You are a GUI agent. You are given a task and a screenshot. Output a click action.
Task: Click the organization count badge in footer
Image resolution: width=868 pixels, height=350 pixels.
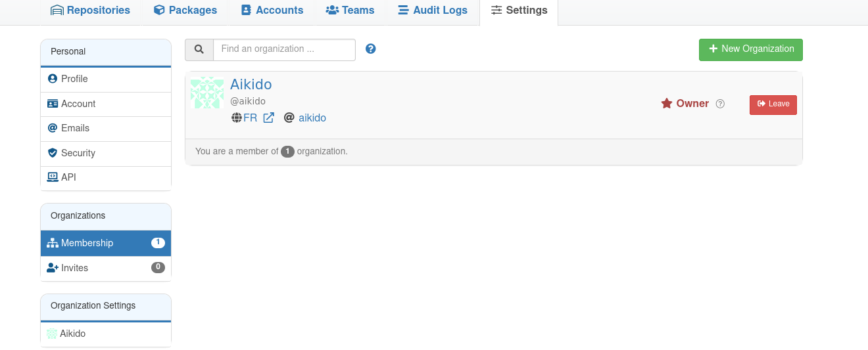(x=287, y=152)
